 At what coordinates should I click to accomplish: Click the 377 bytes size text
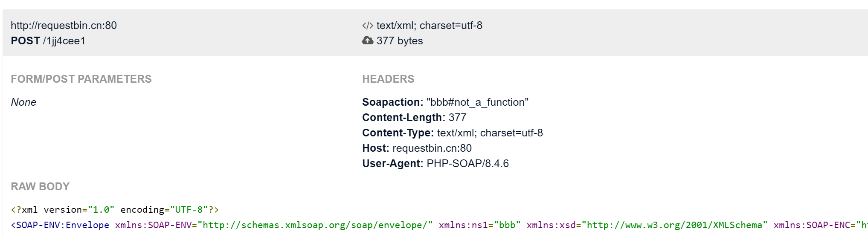click(x=400, y=41)
